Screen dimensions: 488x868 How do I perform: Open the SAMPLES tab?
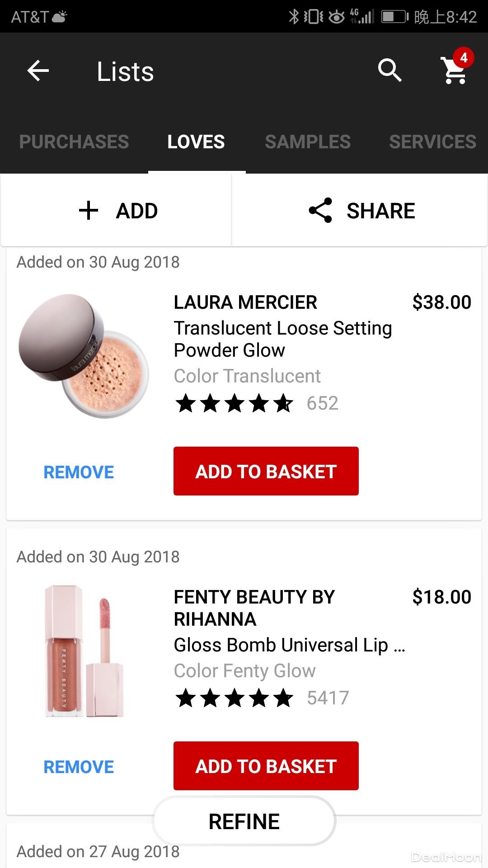pos(308,142)
